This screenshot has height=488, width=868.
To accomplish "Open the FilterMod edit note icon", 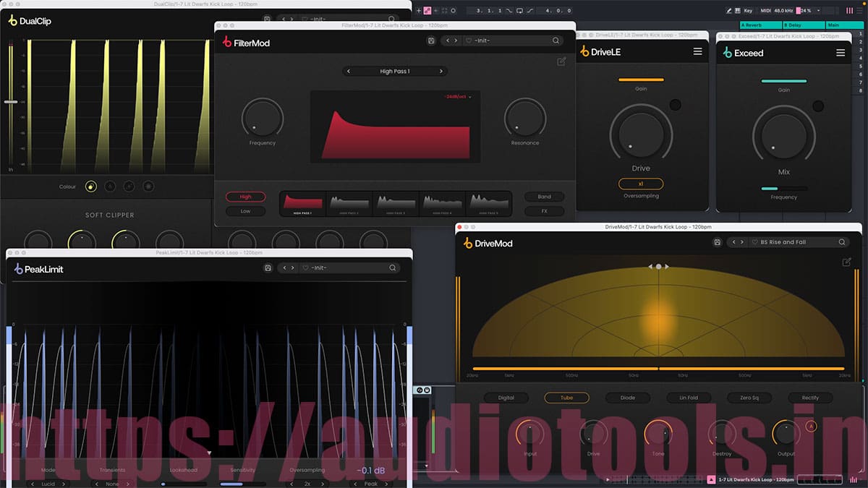I will (561, 61).
